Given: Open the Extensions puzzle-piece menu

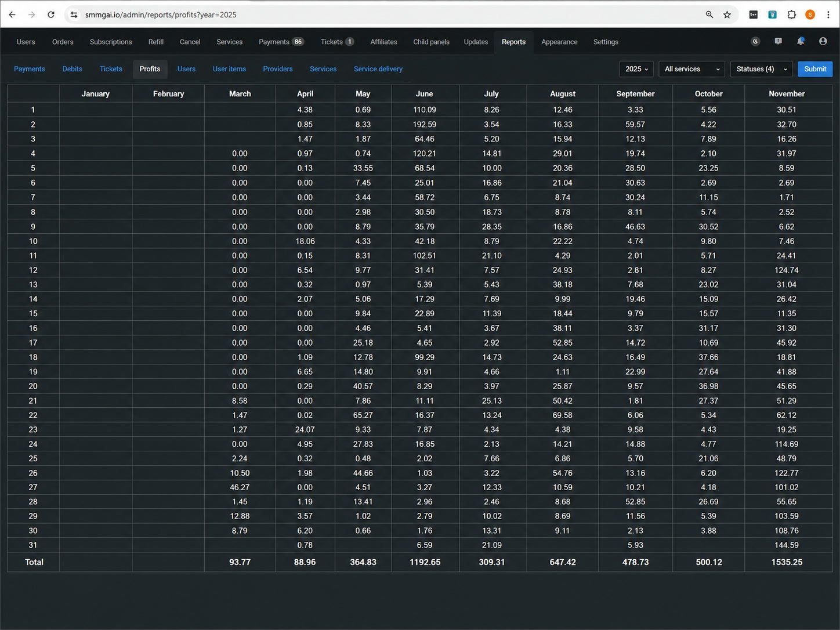Looking at the screenshot, I should (791, 15).
